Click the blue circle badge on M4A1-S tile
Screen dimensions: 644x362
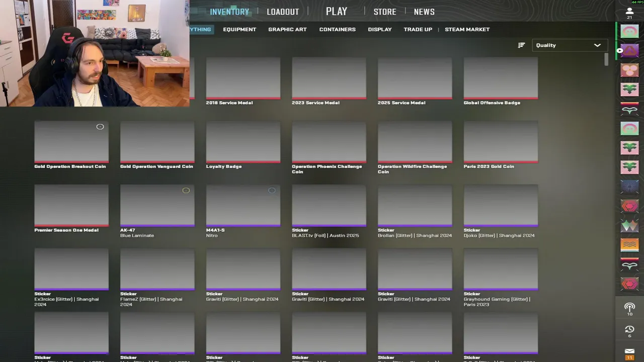pyautogui.click(x=272, y=191)
